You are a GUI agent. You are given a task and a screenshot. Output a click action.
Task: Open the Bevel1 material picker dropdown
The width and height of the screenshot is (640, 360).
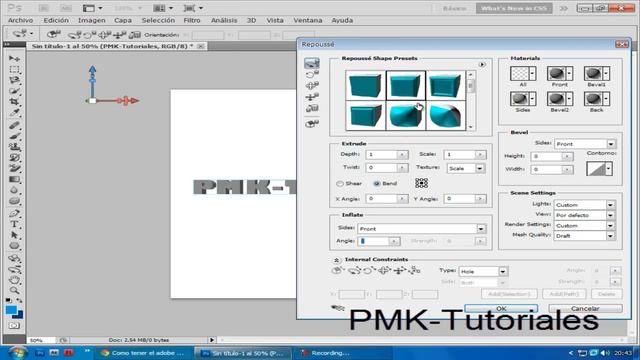[x=606, y=73]
